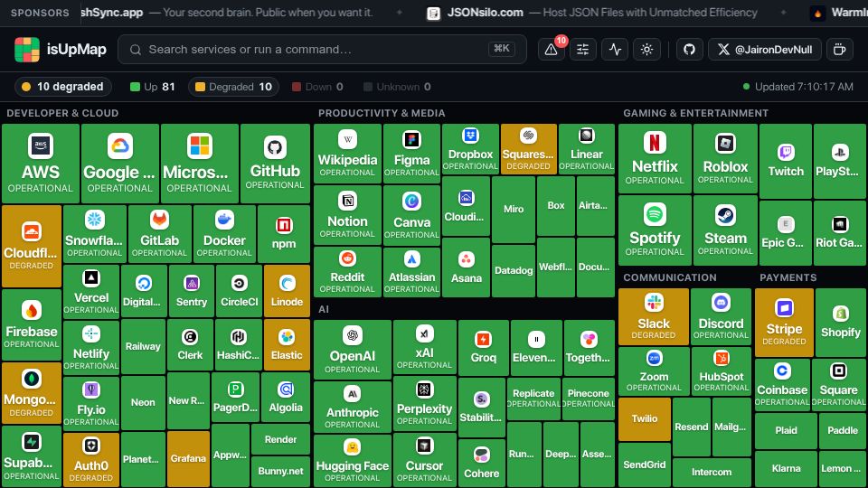Toggle the Unknown 0 status filter
Viewport: 868px width, 488px height.
point(397,87)
